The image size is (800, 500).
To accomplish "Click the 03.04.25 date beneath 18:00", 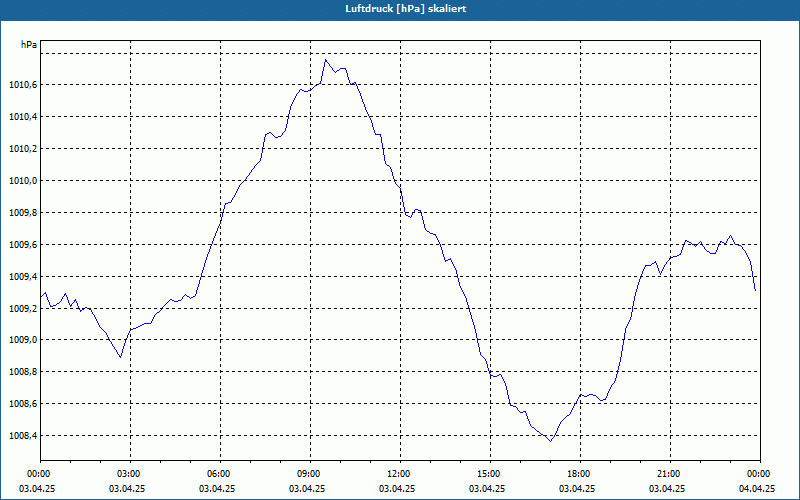I will [577, 489].
